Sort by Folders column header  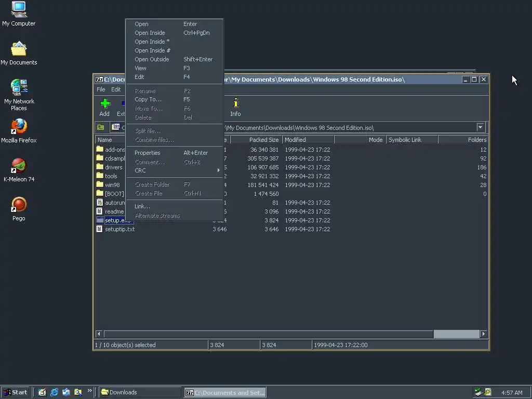click(x=463, y=140)
